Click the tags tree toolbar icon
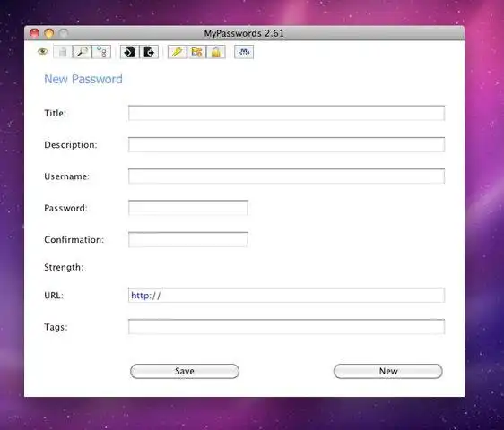Screen dimensions: 504x430 (101, 52)
